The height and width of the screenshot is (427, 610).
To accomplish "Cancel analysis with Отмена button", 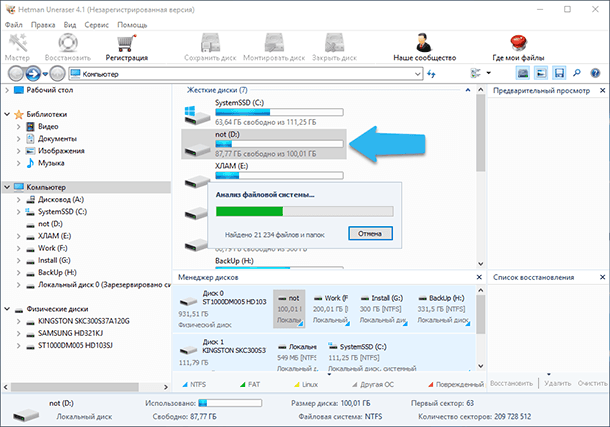I will coord(370,233).
